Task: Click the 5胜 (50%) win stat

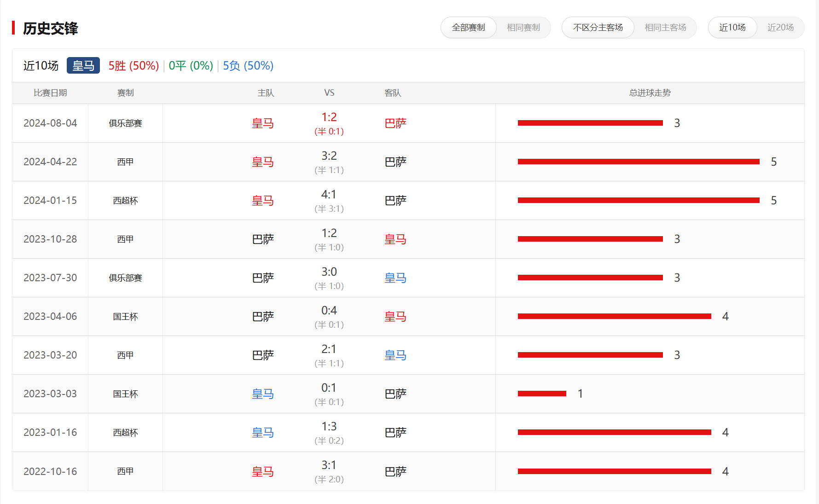Action: (x=134, y=66)
